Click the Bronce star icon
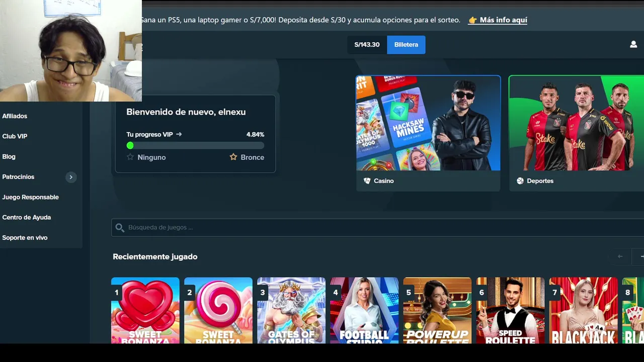 click(233, 157)
